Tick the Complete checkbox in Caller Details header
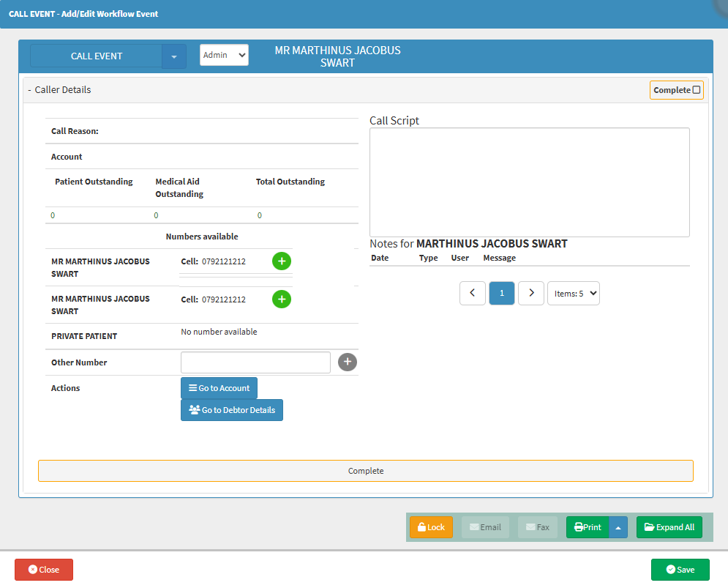The image size is (728, 588). (x=697, y=90)
